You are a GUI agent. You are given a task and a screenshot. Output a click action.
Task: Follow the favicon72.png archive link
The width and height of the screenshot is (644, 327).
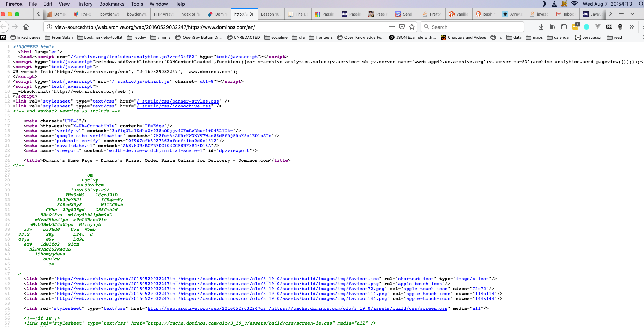[221, 289]
